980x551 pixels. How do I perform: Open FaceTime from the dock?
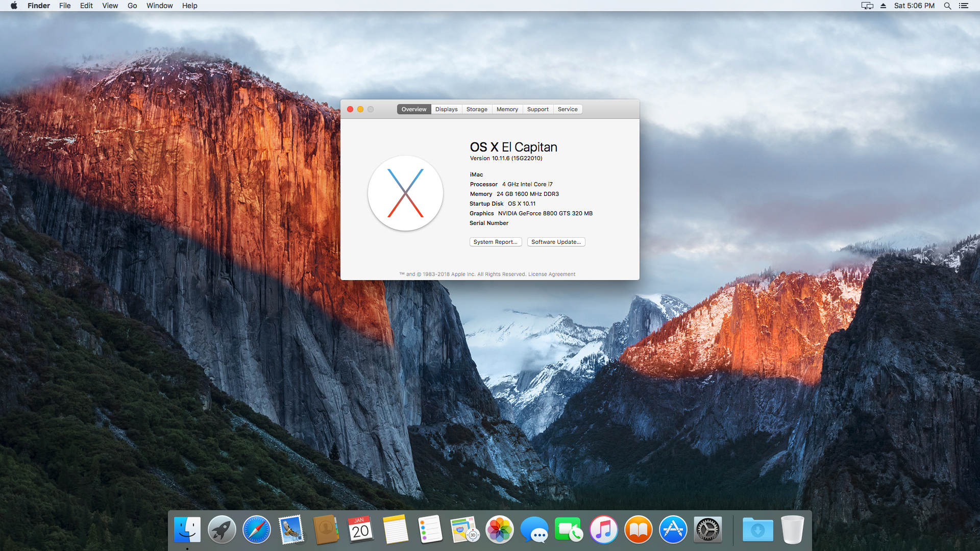coord(569,530)
